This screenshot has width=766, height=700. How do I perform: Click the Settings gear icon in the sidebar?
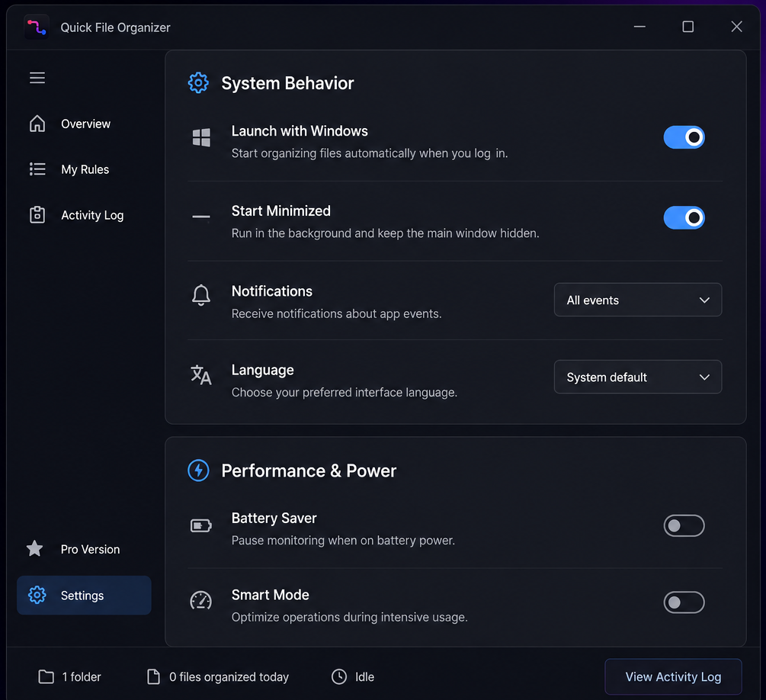click(x=37, y=595)
